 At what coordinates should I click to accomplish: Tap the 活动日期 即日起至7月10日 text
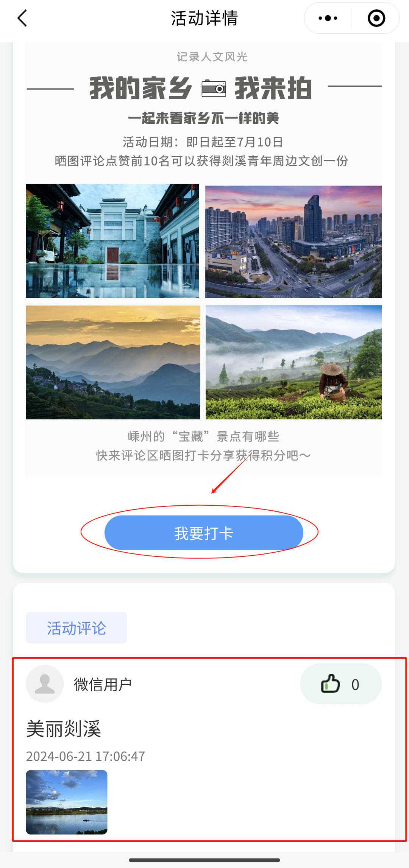click(x=203, y=142)
